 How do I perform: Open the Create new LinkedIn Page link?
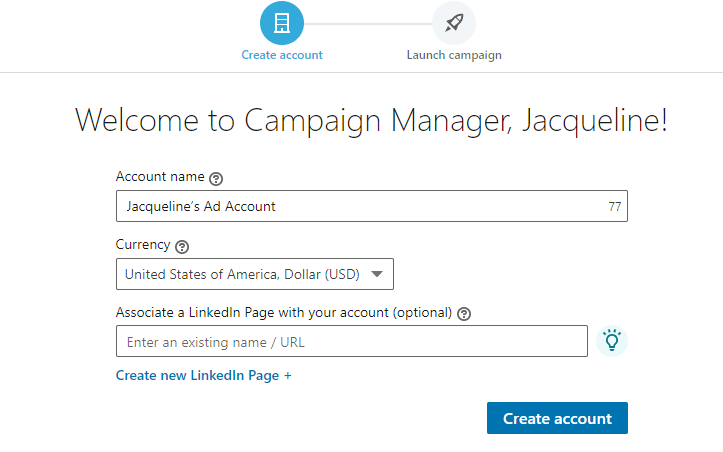point(203,375)
